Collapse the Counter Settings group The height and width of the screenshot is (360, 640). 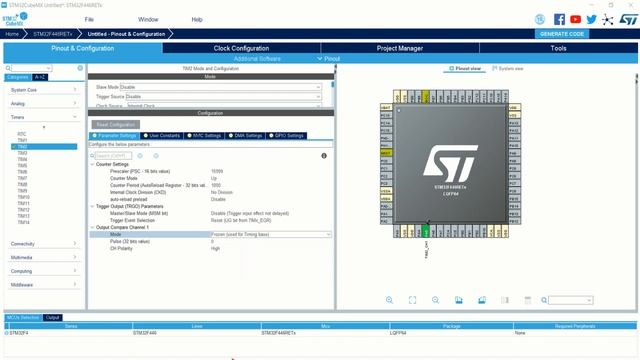coord(92,164)
